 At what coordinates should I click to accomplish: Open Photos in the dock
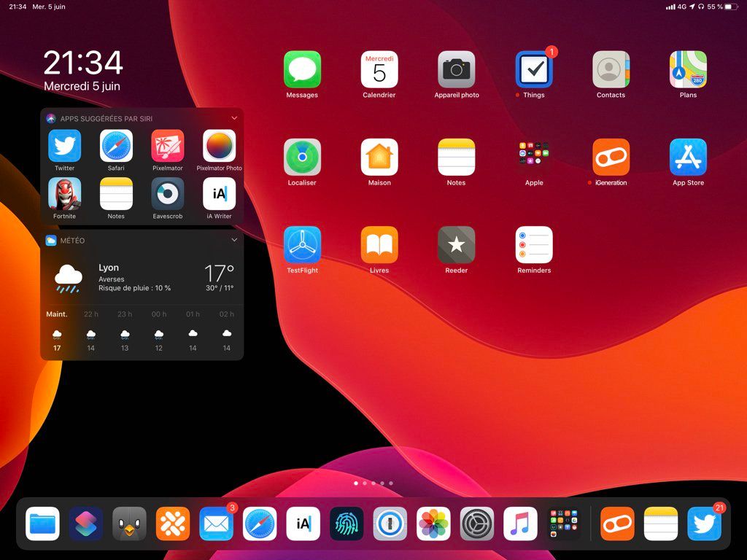(433, 524)
